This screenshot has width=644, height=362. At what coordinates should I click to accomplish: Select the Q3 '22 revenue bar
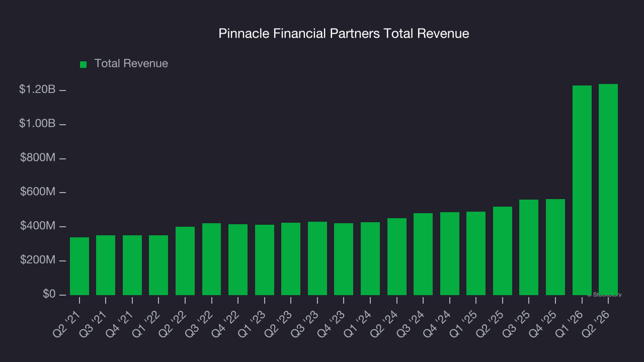click(x=212, y=259)
